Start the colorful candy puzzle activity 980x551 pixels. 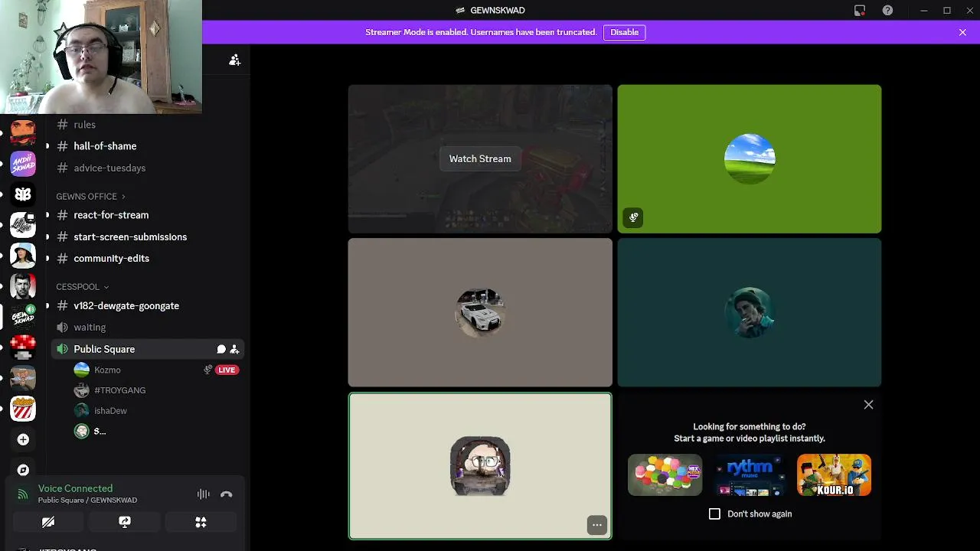[x=665, y=475]
